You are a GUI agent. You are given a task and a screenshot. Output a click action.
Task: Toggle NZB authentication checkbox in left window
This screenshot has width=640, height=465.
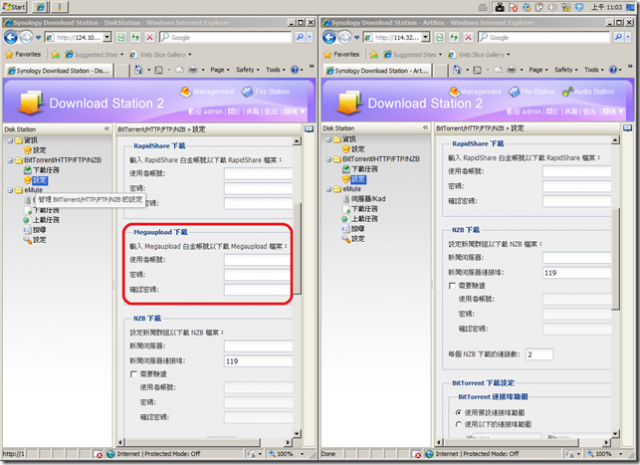133,374
